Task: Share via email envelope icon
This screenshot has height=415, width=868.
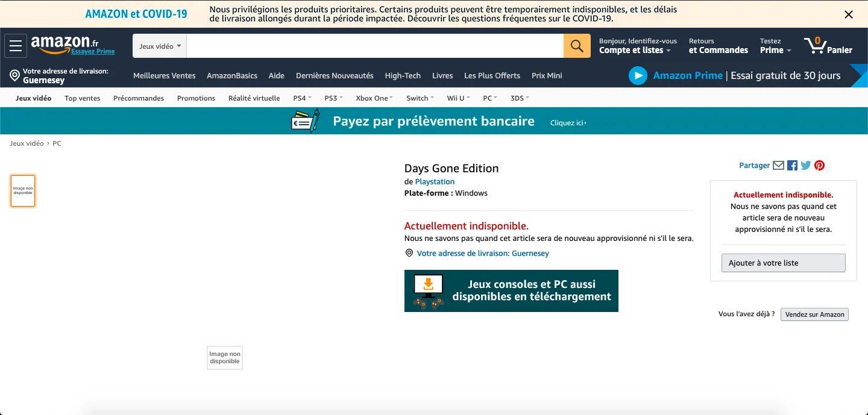Action: (x=778, y=166)
